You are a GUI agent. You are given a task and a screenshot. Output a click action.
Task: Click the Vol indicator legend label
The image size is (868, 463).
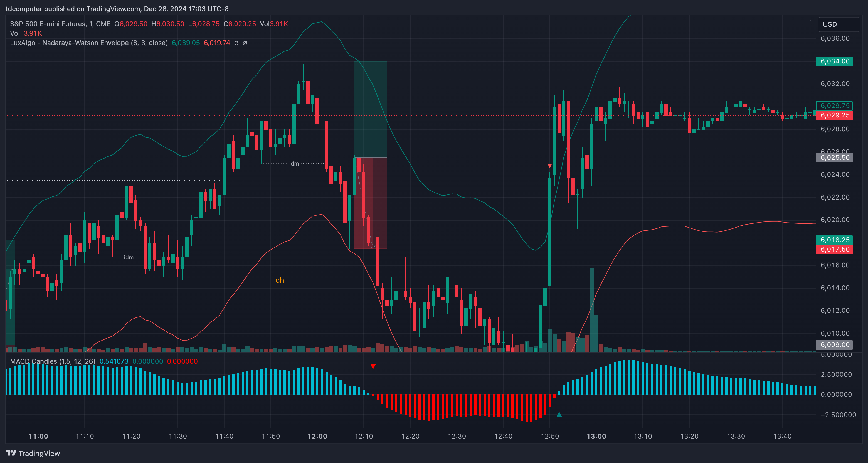click(x=15, y=33)
